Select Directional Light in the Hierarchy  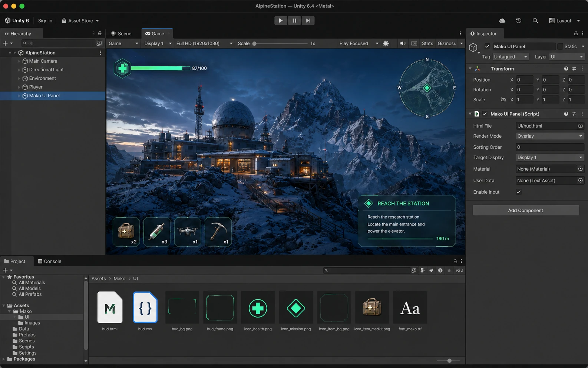(x=46, y=70)
